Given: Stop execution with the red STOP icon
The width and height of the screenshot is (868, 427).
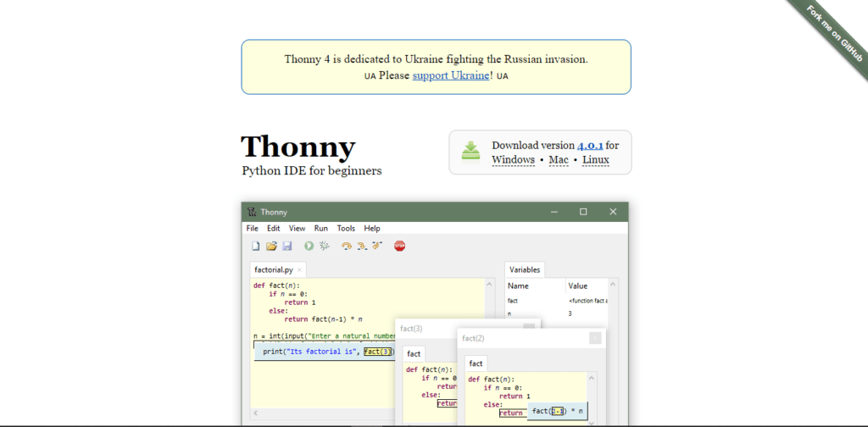Looking at the screenshot, I should pos(400,247).
